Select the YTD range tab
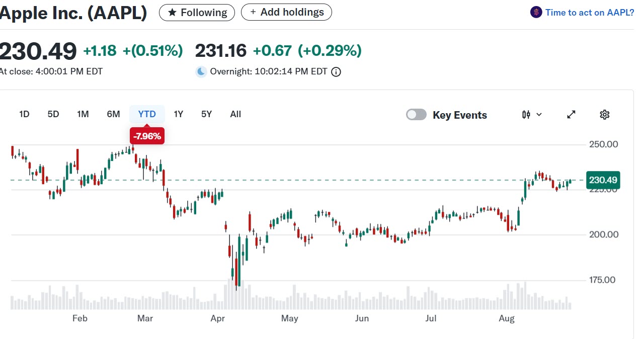Viewport: 644px width, 339px height. [x=147, y=114]
